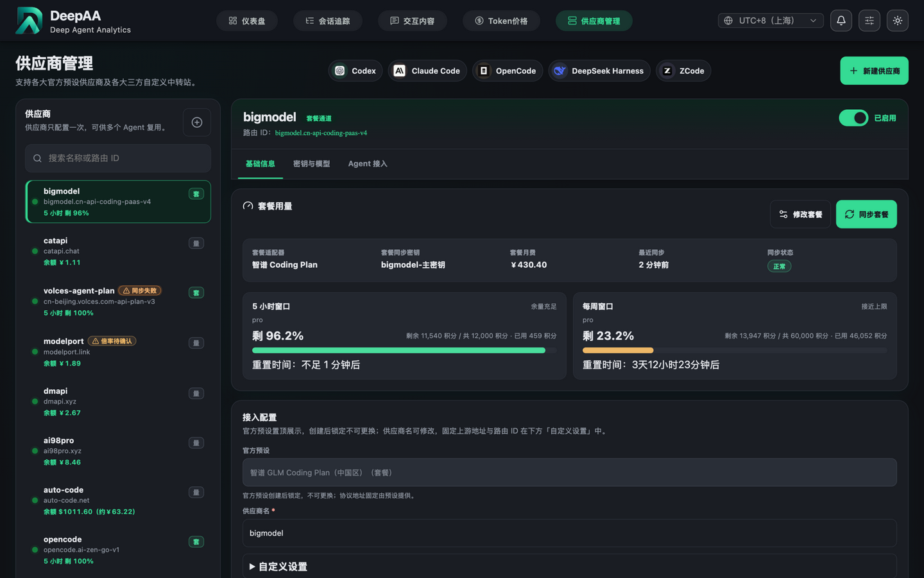This screenshot has height=578, width=924.
Task: Click the 5 小时窗口 usage progress bar
Action: 404,351
